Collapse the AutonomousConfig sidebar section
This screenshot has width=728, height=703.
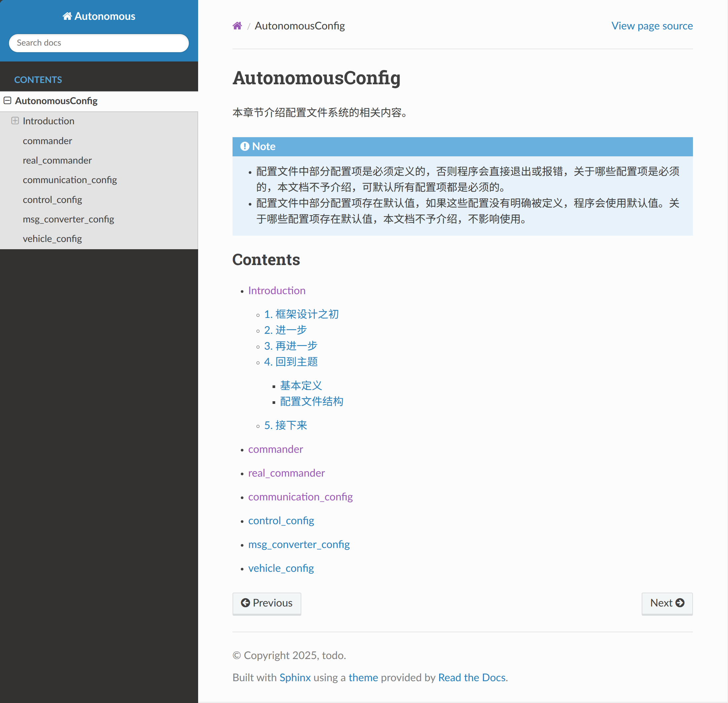click(7, 100)
